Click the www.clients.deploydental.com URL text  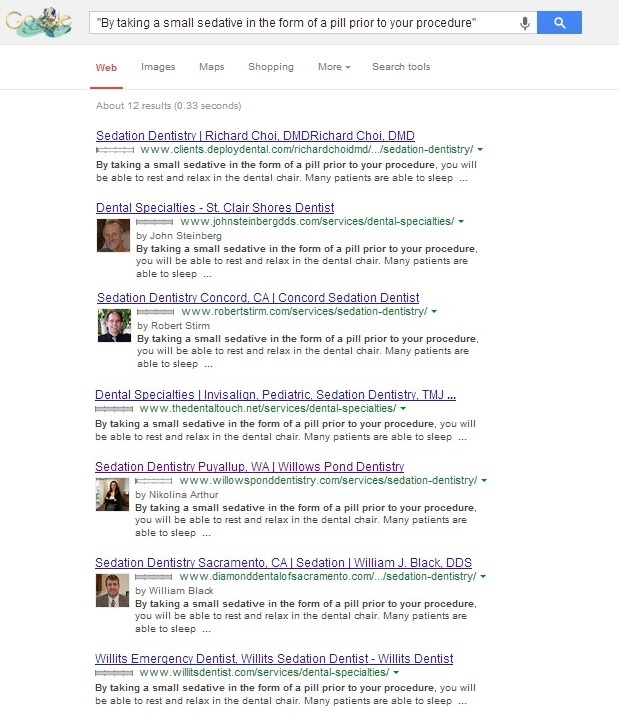307,149
